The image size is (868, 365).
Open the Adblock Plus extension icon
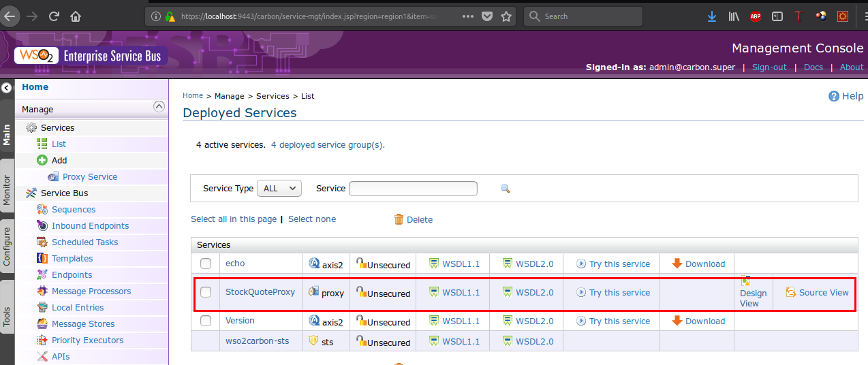click(756, 16)
